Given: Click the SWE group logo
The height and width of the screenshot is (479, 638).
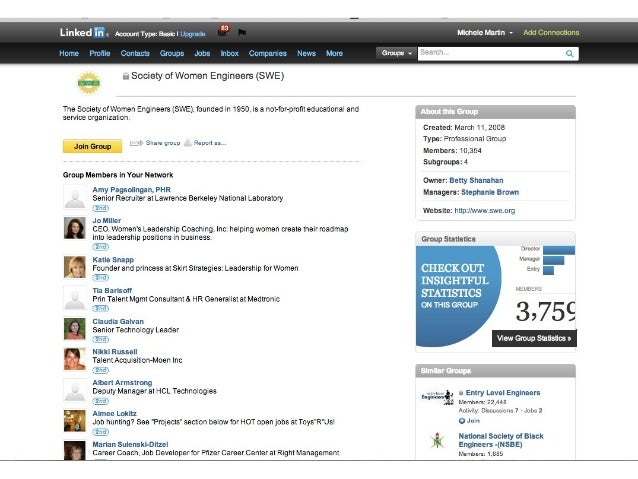Looking at the screenshot, I should coord(89,83).
